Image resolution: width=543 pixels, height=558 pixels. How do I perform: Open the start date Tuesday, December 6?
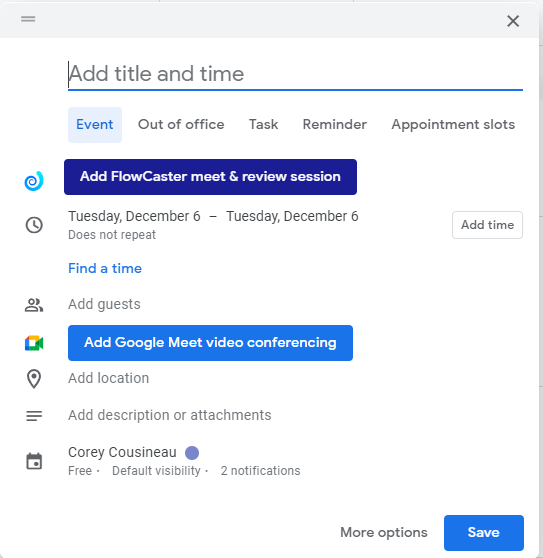(x=134, y=216)
